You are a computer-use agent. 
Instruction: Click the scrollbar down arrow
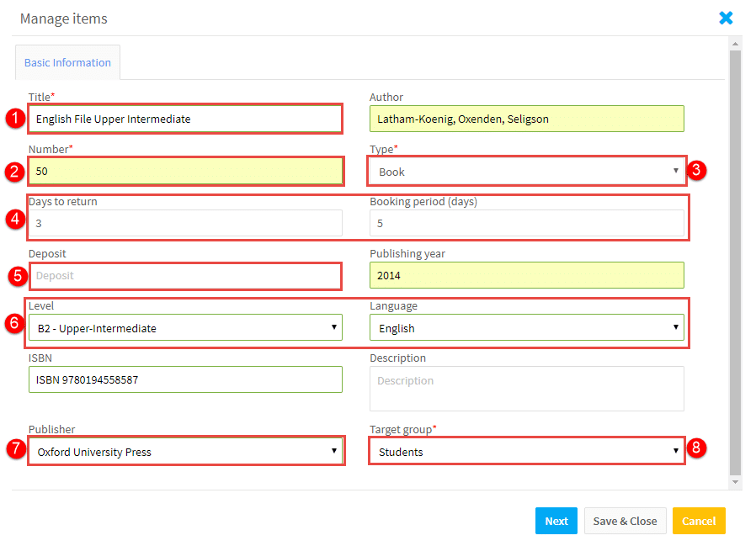point(735,482)
